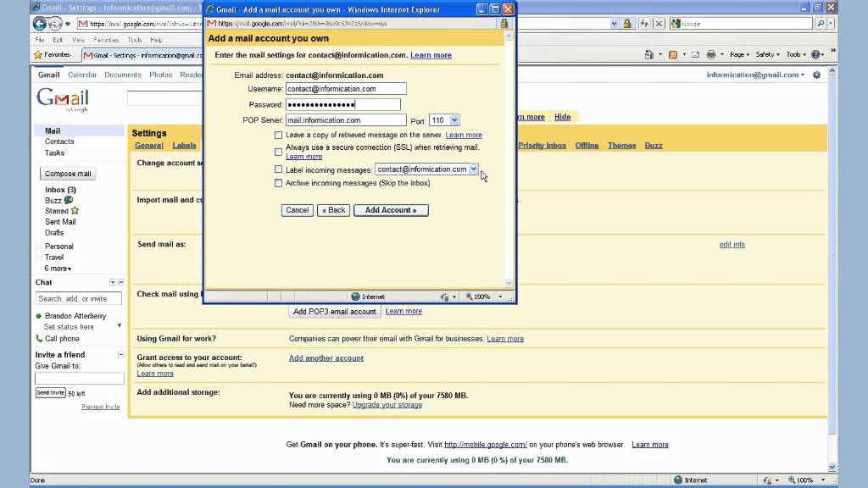The height and width of the screenshot is (488, 868).
Task: Click the Add Account button
Action: (391, 210)
